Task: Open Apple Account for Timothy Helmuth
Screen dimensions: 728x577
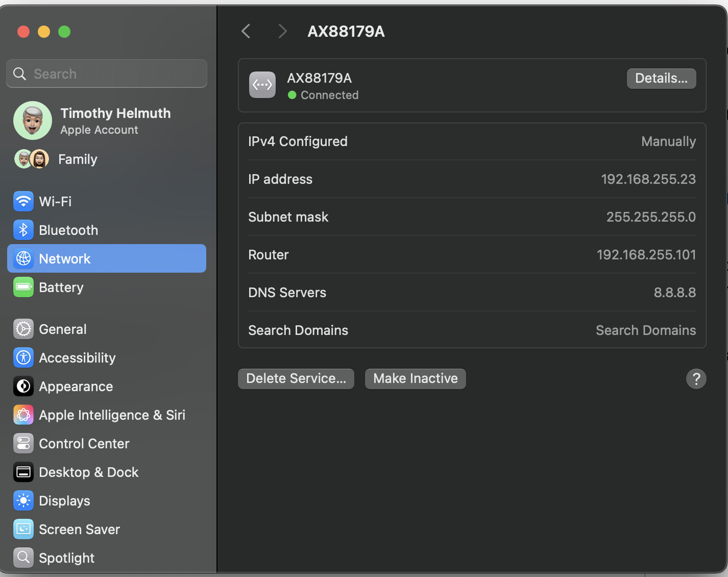Action: (x=107, y=121)
